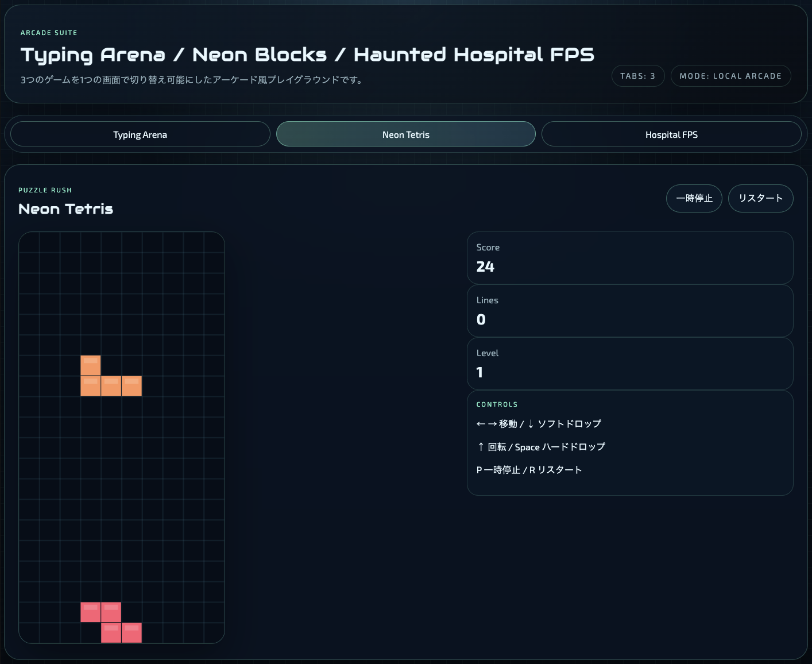The width and height of the screenshot is (812, 664).
Task: Select the Neon Tetris tab
Action: (x=405, y=134)
